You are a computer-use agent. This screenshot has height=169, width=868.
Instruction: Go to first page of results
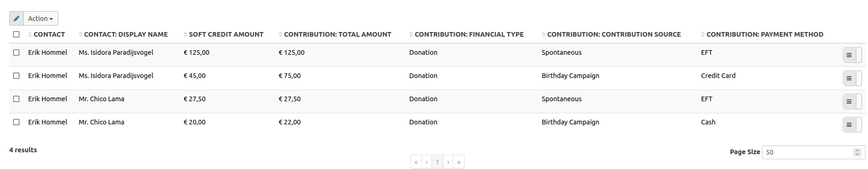(416, 162)
